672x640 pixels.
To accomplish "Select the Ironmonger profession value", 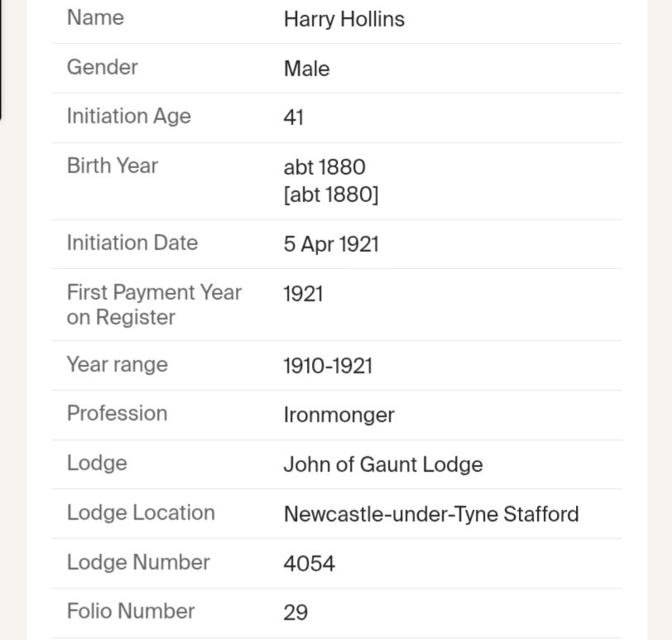I will pyautogui.click(x=338, y=415).
